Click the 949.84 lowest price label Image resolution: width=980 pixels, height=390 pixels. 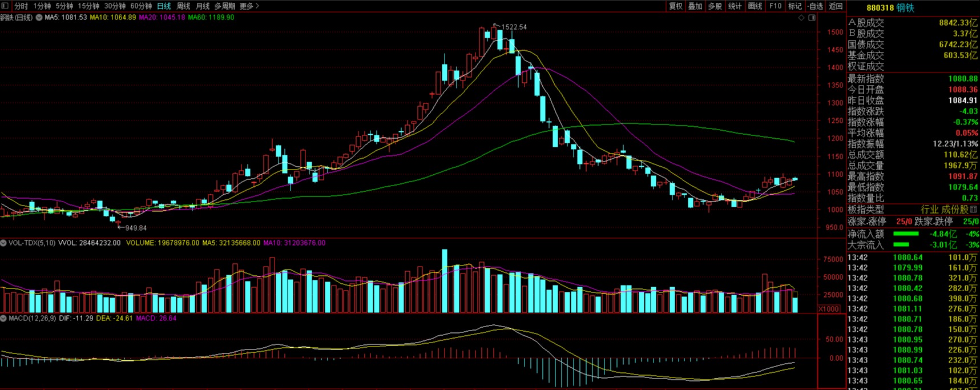point(136,228)
